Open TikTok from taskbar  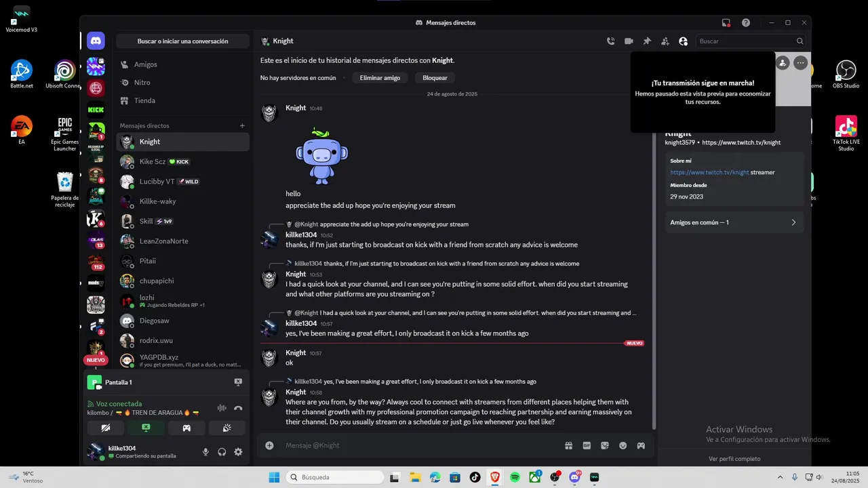click(475, 477)
